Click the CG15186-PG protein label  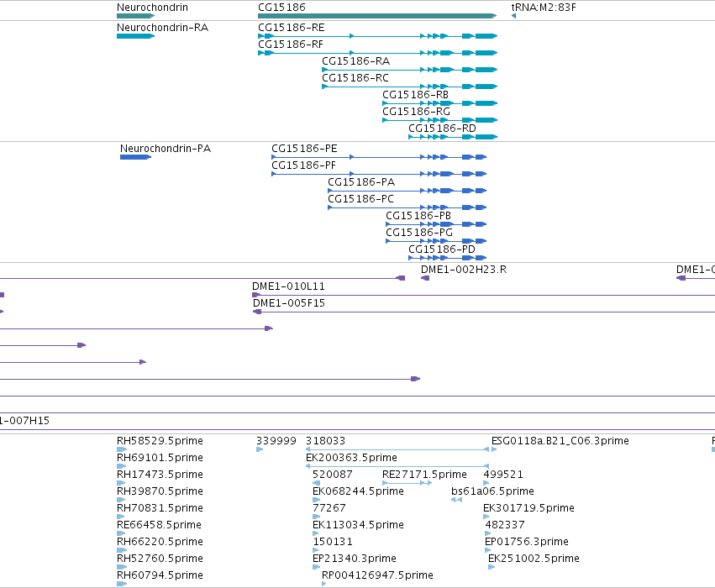click(x=419, y=233)
